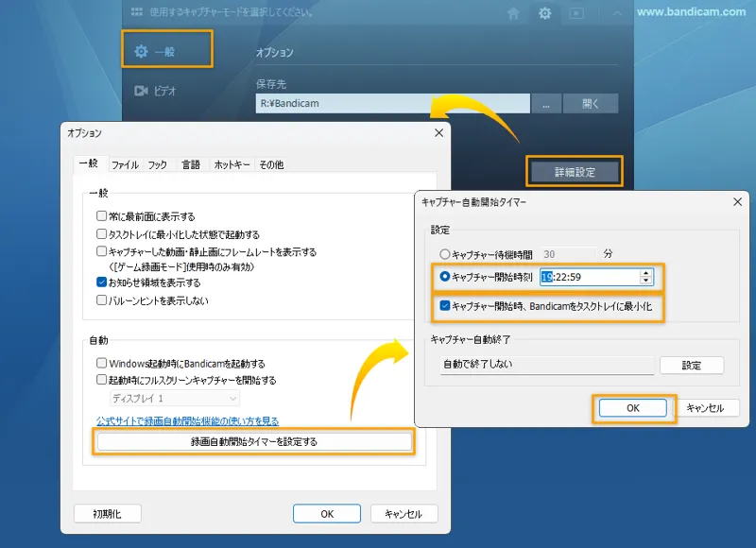Image resolution: width=756 pixels, height=548 pixels.
Task: Open the settings gear icon in top bar
Action: click(545, 13)
